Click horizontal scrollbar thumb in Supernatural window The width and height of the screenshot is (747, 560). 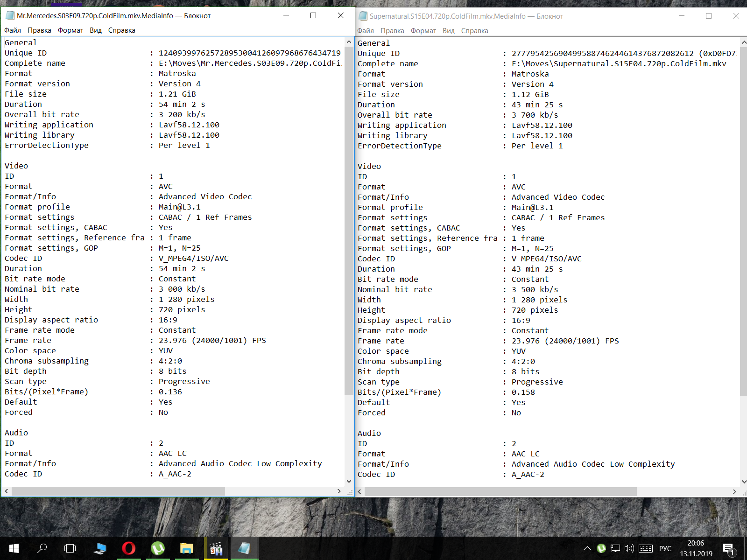click(x=500, y=492)
